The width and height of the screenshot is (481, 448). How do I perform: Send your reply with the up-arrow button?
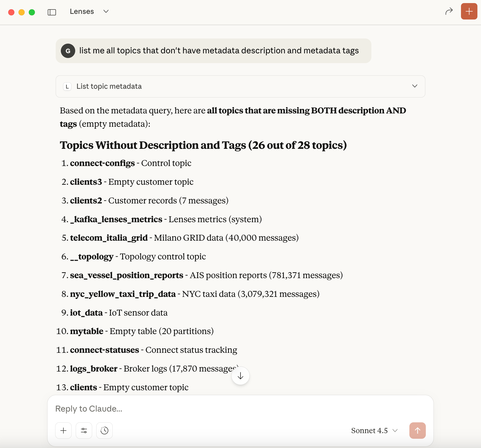(417, 430)
